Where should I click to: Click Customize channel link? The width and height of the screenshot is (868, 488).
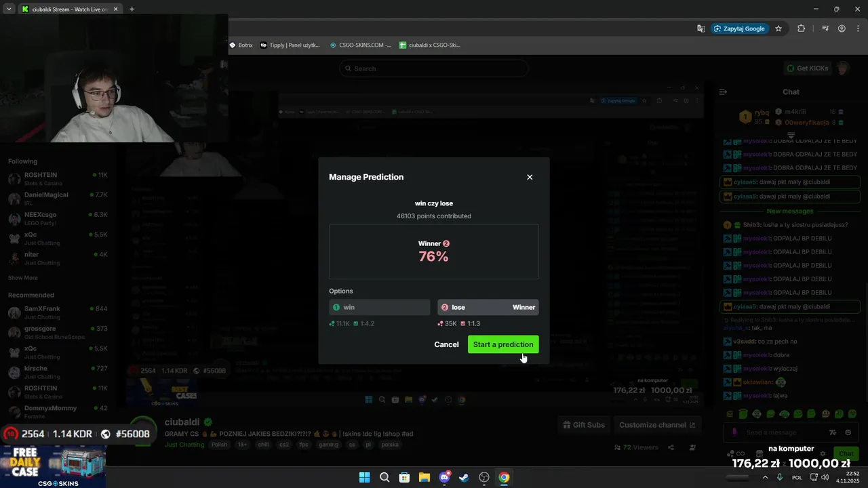click(657, 425)
